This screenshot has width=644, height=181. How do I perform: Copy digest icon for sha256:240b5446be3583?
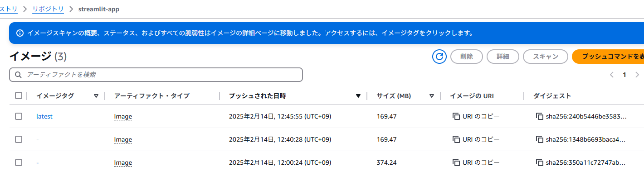539,116
